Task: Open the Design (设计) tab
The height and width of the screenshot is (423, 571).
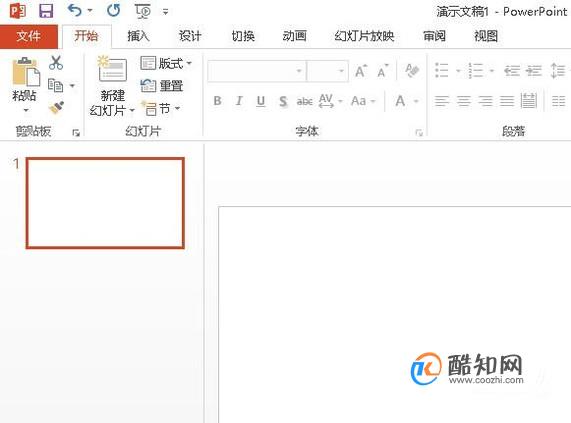Action: pos(190,36)
